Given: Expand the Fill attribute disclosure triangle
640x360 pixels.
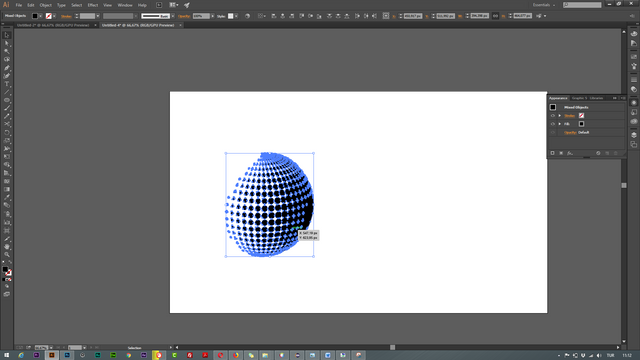Looking at the screenshot, I should [x=560, y=124].
